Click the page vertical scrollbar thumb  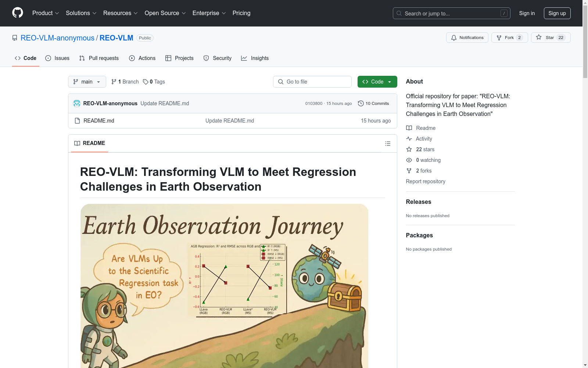[x=585, y=42]
